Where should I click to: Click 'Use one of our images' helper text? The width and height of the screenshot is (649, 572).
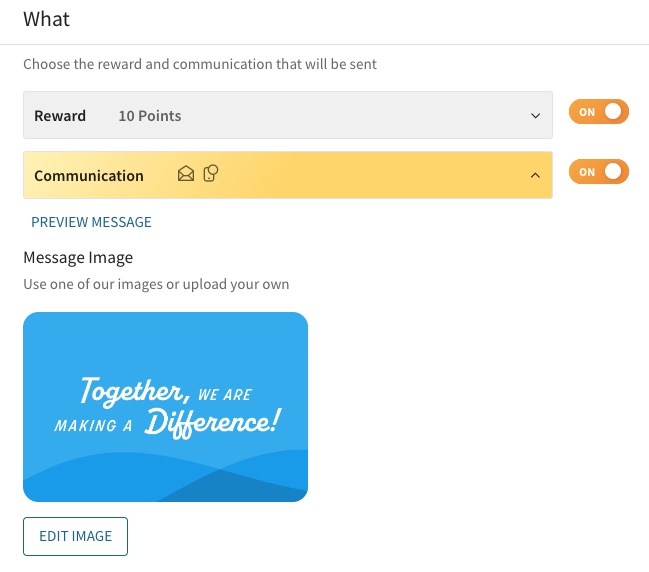point(156,284)
